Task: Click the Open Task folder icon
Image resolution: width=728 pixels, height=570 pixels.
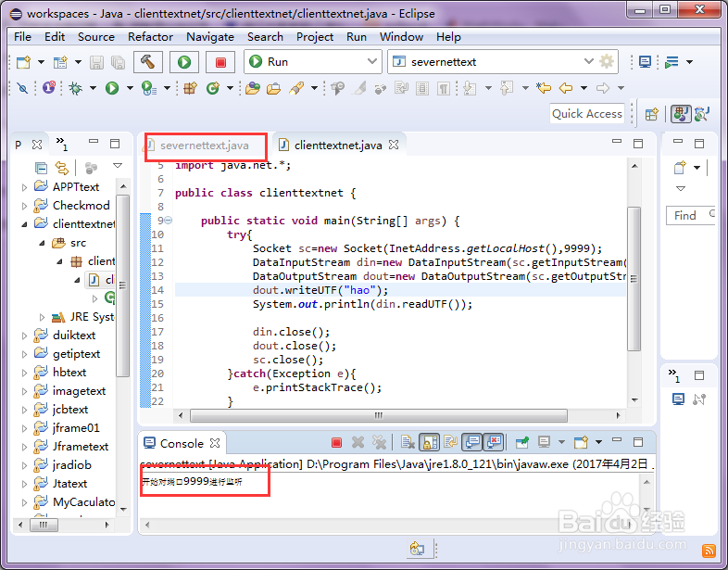Action: [x=273, y=88]
